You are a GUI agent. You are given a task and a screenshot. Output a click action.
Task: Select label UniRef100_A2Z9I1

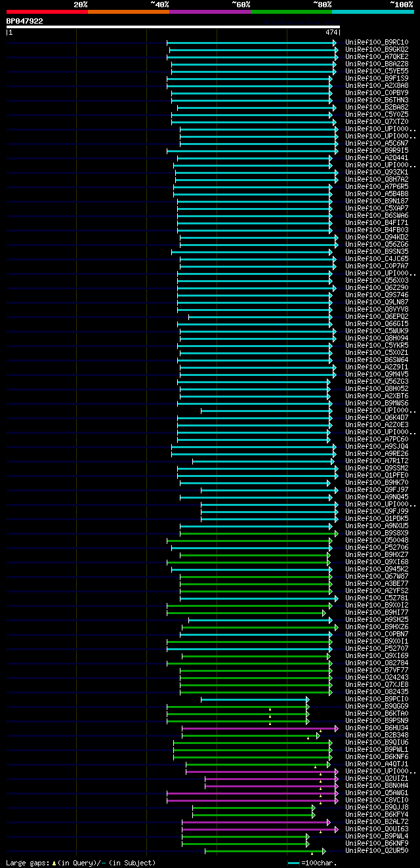377,367
